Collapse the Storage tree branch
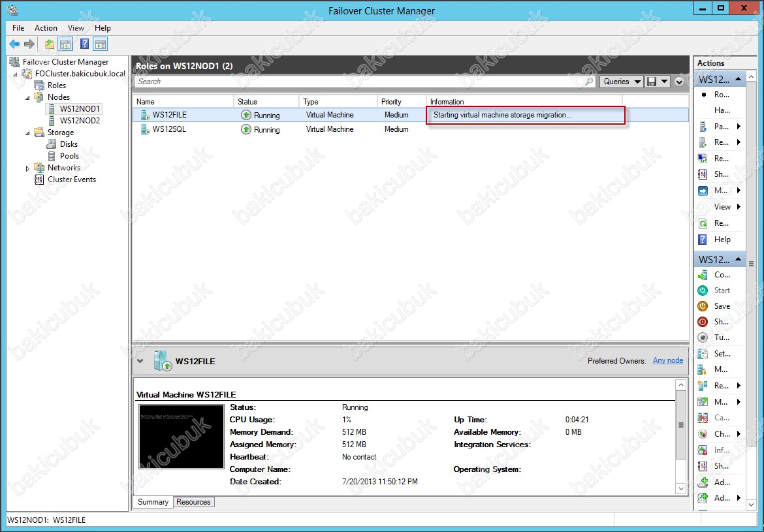 (x=27, y=133)
